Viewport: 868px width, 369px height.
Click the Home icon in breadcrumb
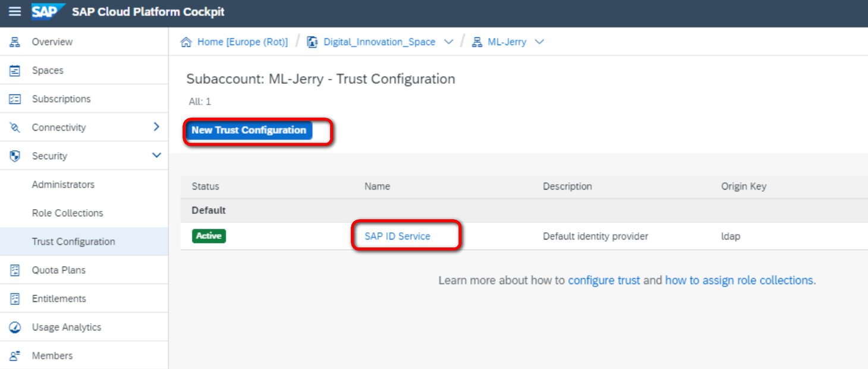click(186, 42)
